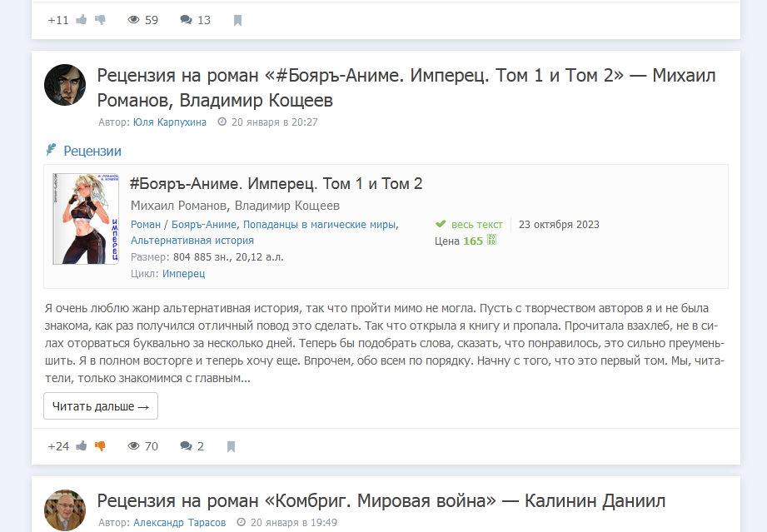Open author profile Юля Карпухина
The width and height of the screenshot is (767, 532).
[x=169, y=122]
